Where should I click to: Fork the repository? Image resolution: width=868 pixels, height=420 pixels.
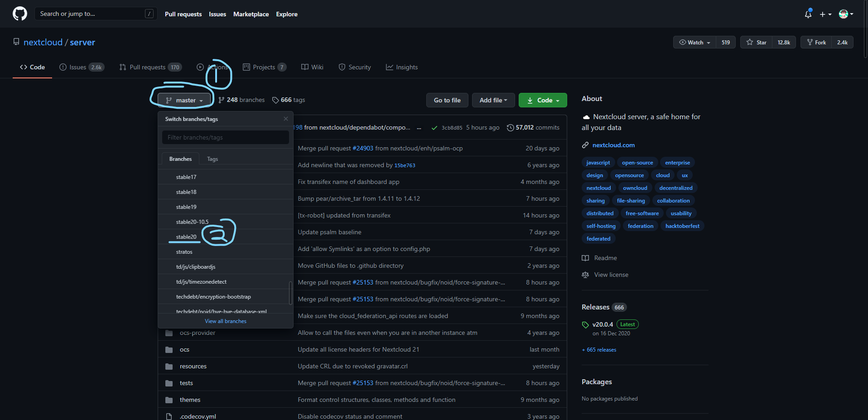[816, 42]
